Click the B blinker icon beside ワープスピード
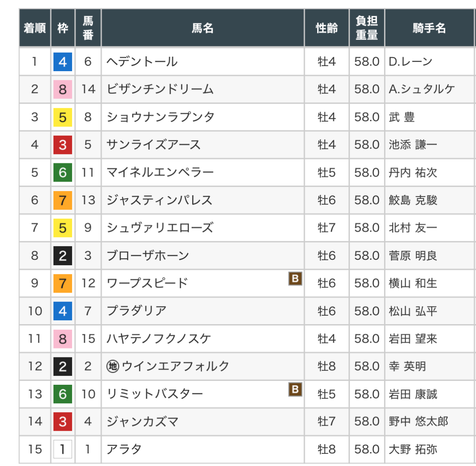 [295, 279]
